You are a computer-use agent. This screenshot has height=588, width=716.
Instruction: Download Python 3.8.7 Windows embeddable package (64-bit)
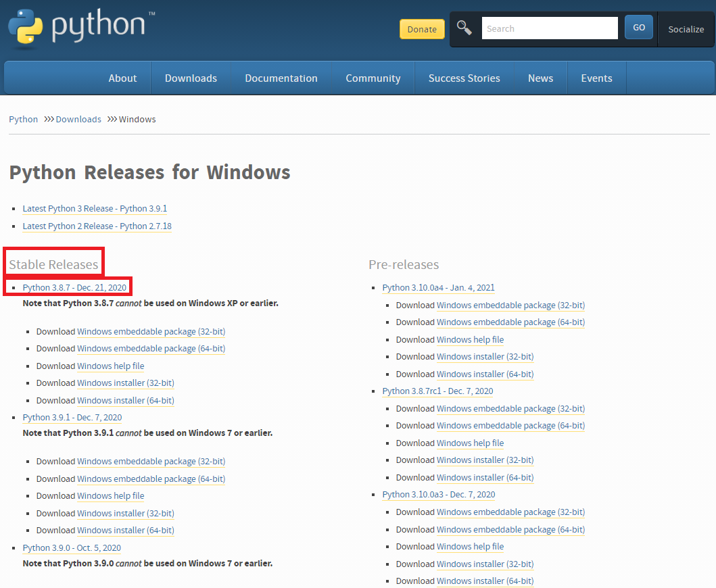[x=151, y=348]
